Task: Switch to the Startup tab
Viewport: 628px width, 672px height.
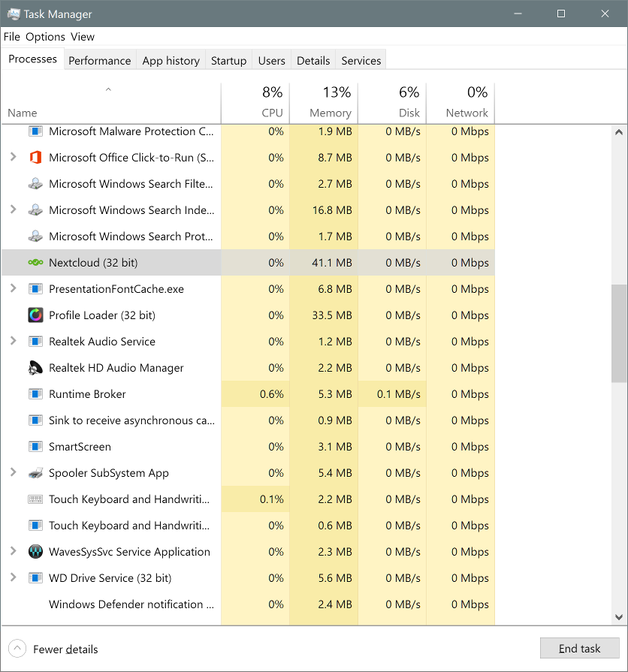Action: click(x=229, y=60)
